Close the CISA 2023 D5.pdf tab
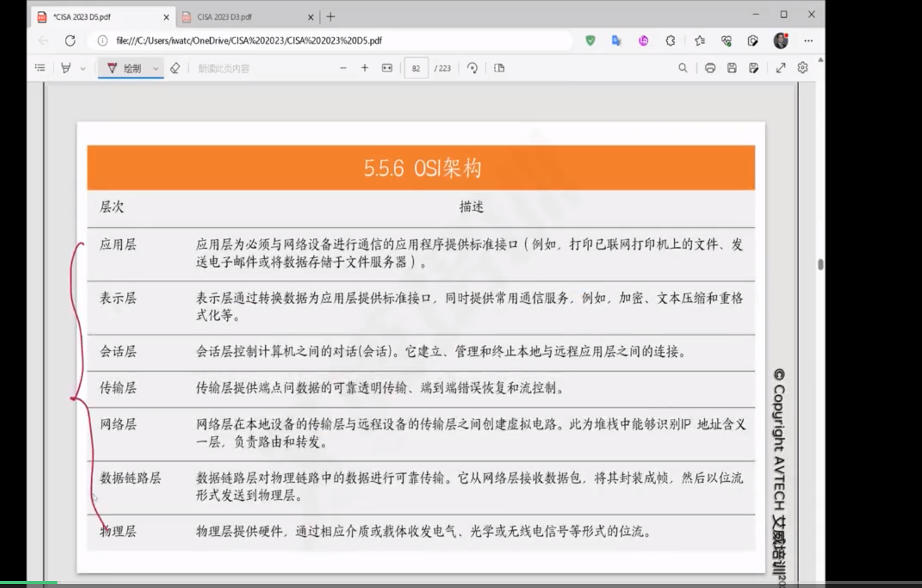Screen dimensions: 922x588 166,17
